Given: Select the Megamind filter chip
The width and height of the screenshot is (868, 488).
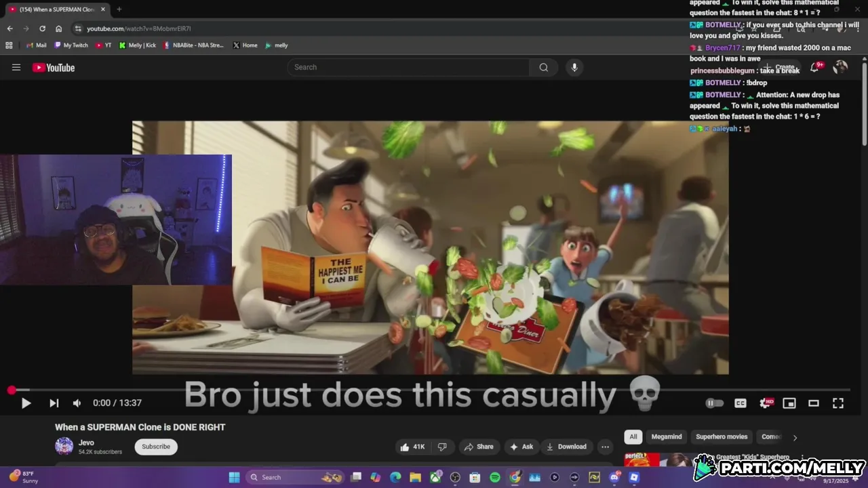Looking at the screenshot, I should click(667, 436).
